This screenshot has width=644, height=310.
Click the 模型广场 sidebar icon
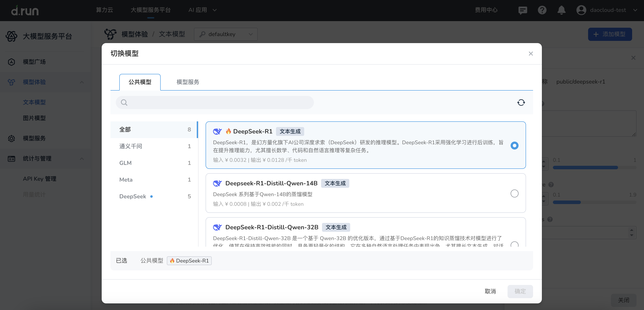click(11, 62)
